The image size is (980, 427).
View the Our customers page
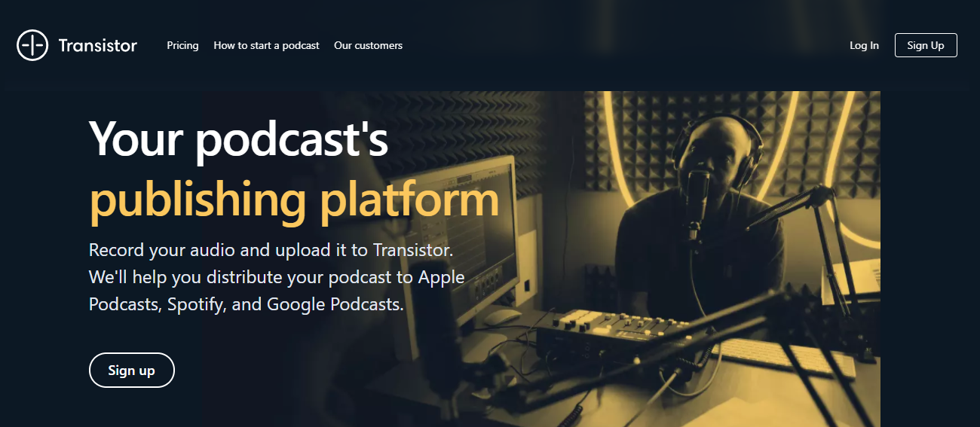[x=368, y=45]
